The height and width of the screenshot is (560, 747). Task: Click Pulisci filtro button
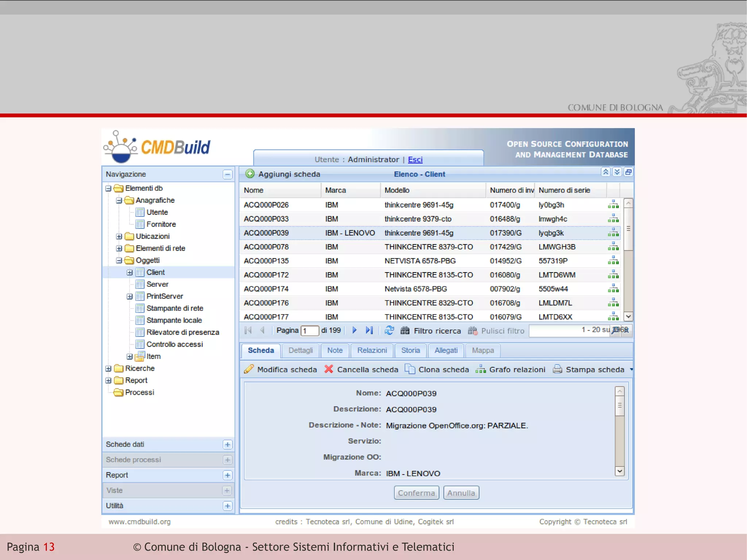coord(496,331)
